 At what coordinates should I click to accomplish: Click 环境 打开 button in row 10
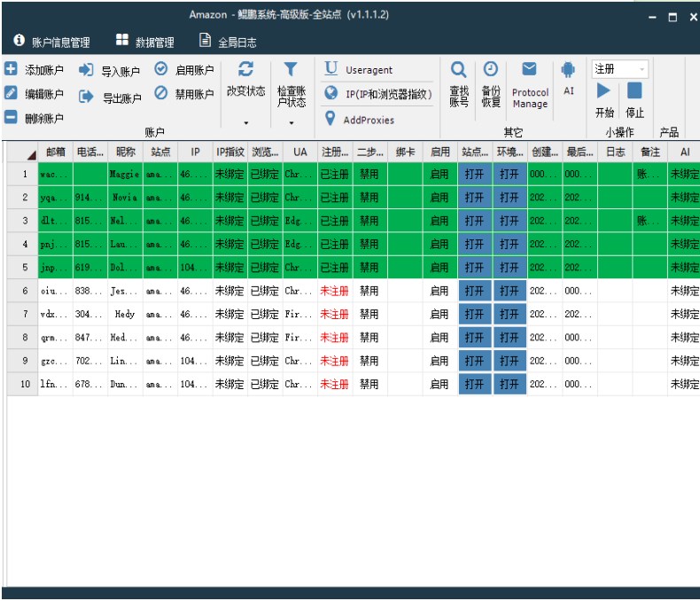click(x=509, y=384)
